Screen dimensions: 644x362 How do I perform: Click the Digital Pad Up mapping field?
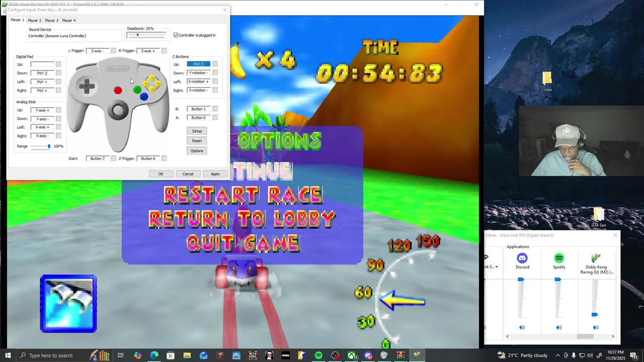click(x=42, y=64)
